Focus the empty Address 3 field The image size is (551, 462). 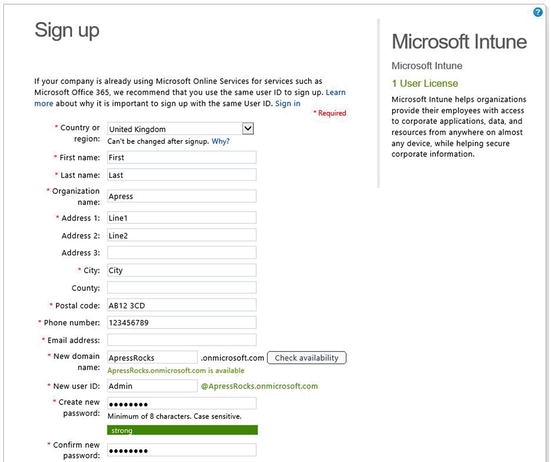click(x=182, y=252)
